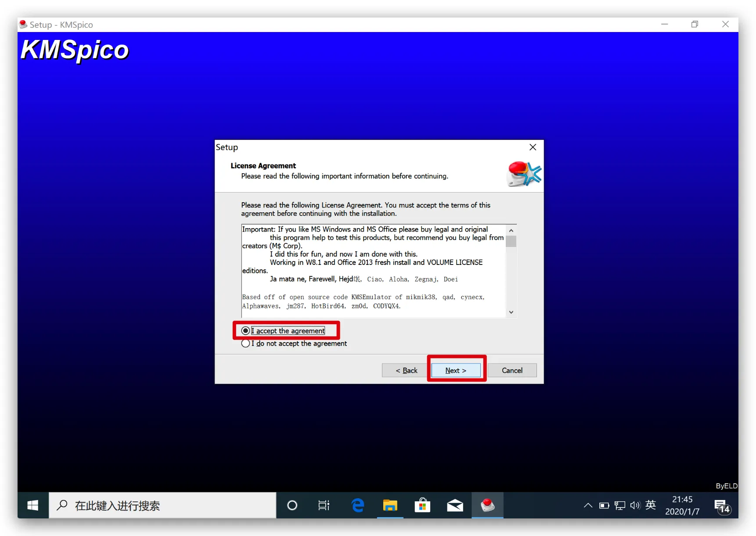The height and width of the screenshot is (536, 756).
Task: Open Mail app from taskbar
Action: (455, 505)
